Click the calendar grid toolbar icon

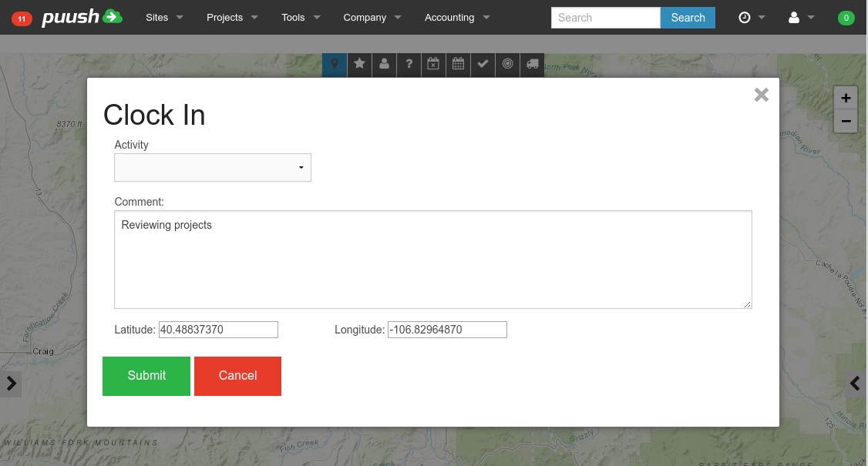(x=458, y=65)
